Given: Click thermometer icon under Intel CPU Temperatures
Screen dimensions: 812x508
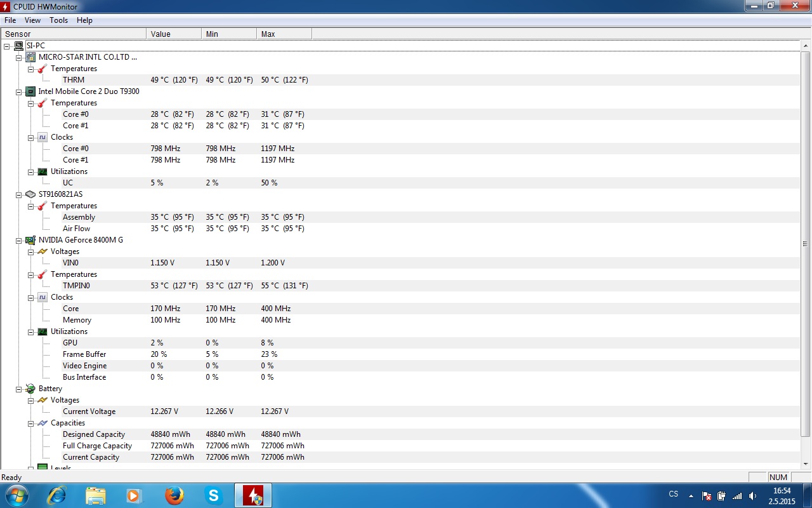Looking at the screenshot, I should (x=43, y=103).
